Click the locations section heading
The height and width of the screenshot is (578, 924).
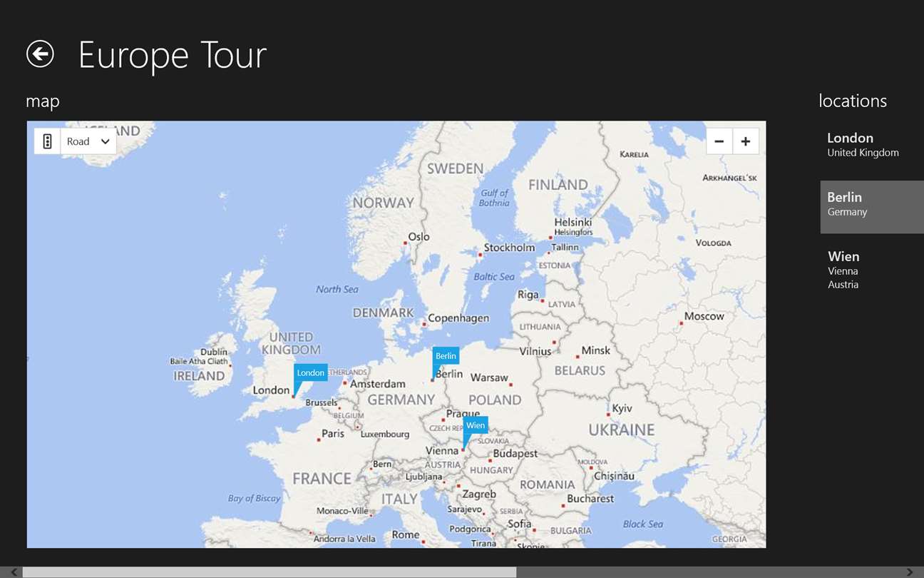pyautogui.click(x=853, y=101)
